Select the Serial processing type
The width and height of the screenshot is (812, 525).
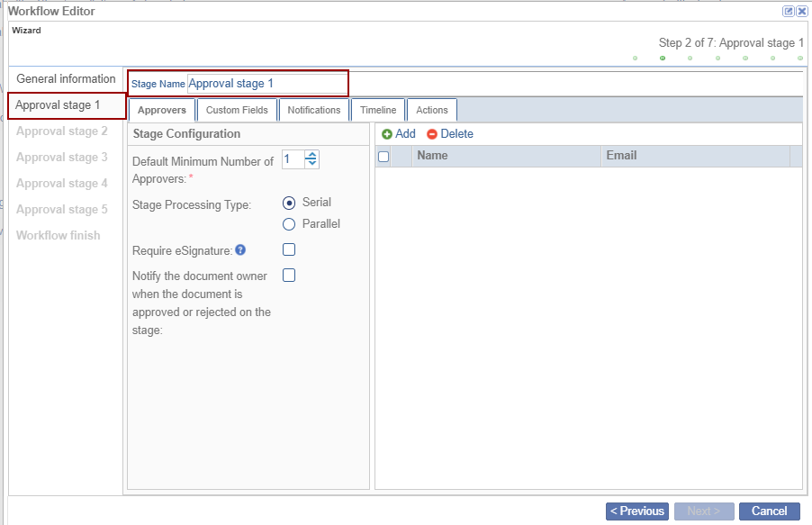coord(289,203)
